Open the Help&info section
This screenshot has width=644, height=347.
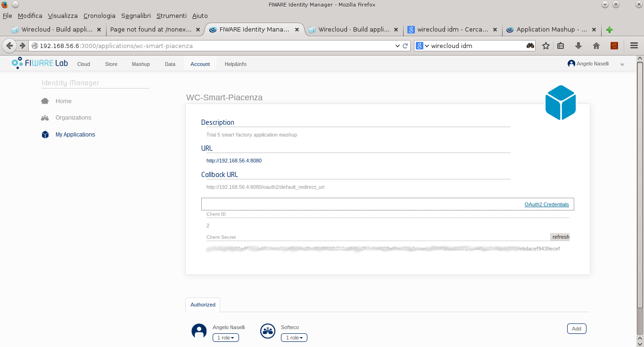235,64
